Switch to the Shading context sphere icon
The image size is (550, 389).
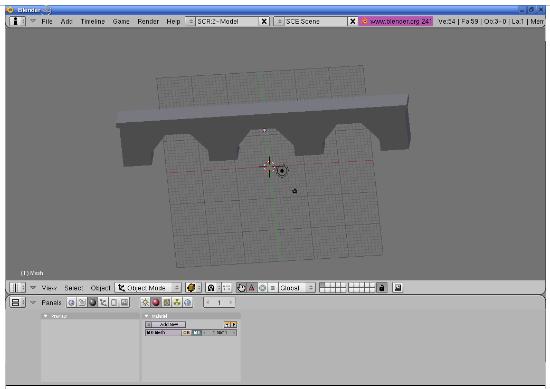click(x=93, y=302)
